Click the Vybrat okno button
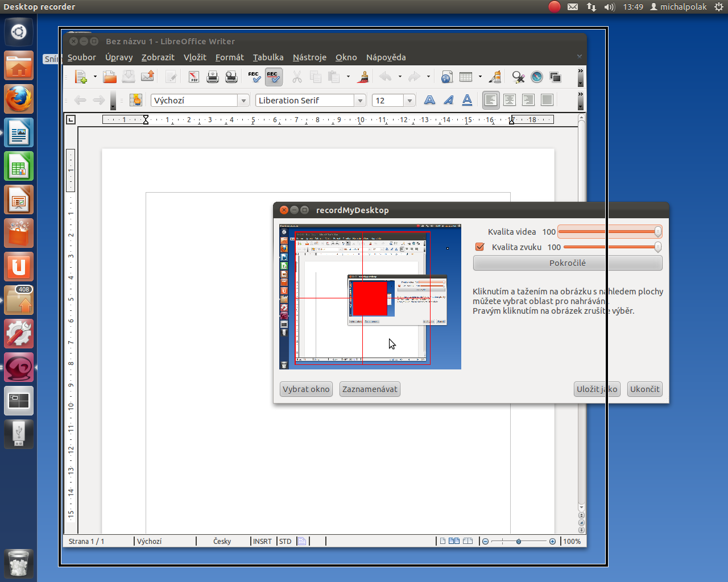Image resolution: width=728 pixels, height=582 pixels. [306, 389]
